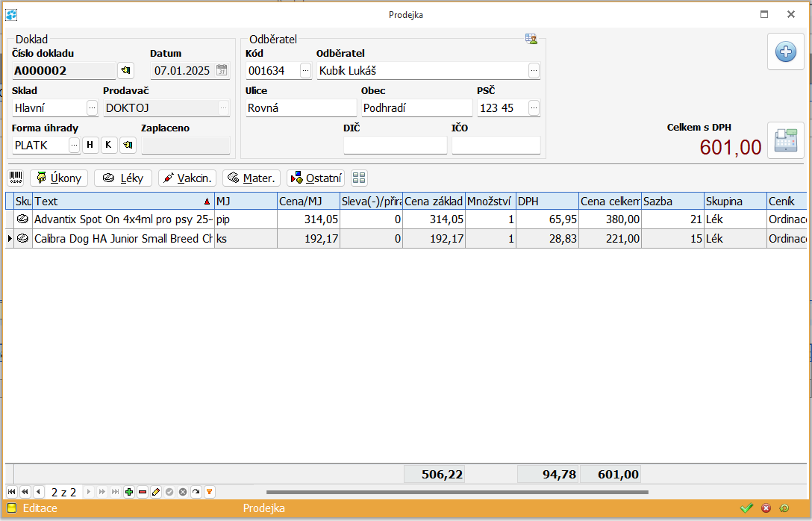Sort by the Text column header
812x521 pixels.
click(124, 202)
